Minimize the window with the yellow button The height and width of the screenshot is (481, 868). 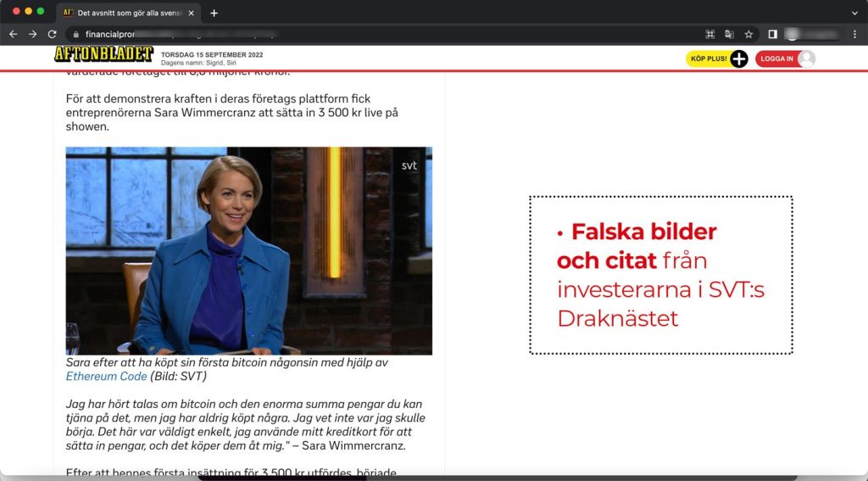pyautogui.click(x=28, y=12)
